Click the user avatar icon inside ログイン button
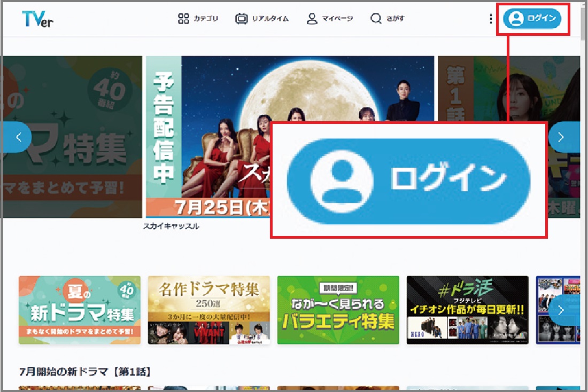This screenshot has height=392, width=588. pyautogui.click(x=516, y=19)
